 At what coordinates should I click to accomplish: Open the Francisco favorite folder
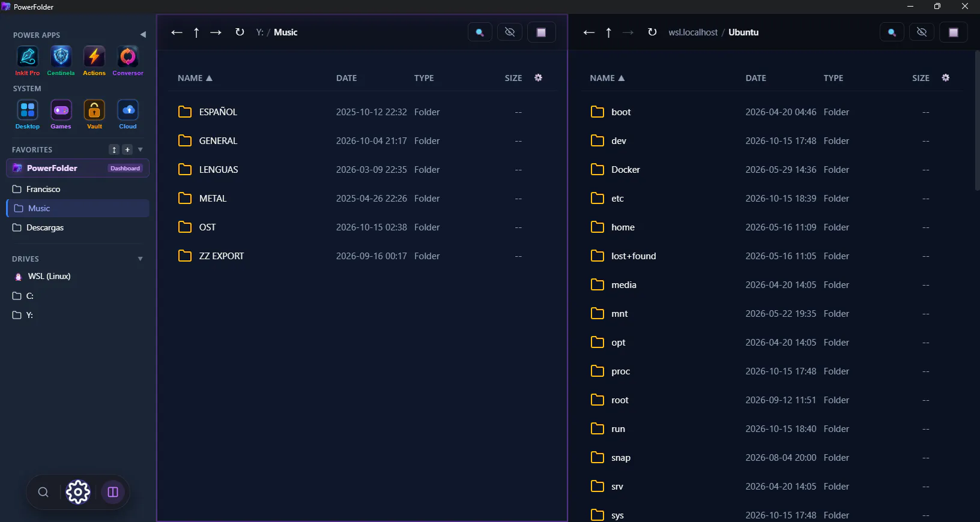click(x=77, y=189)
